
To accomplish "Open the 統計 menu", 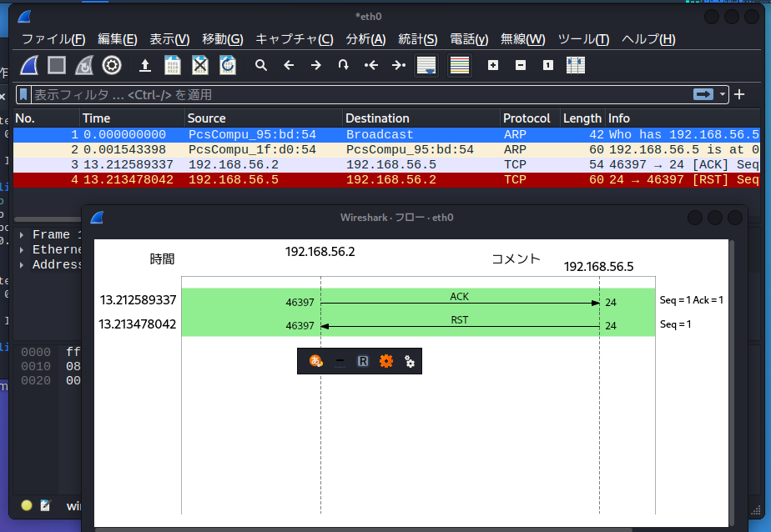I will click(x=417, y=39).
